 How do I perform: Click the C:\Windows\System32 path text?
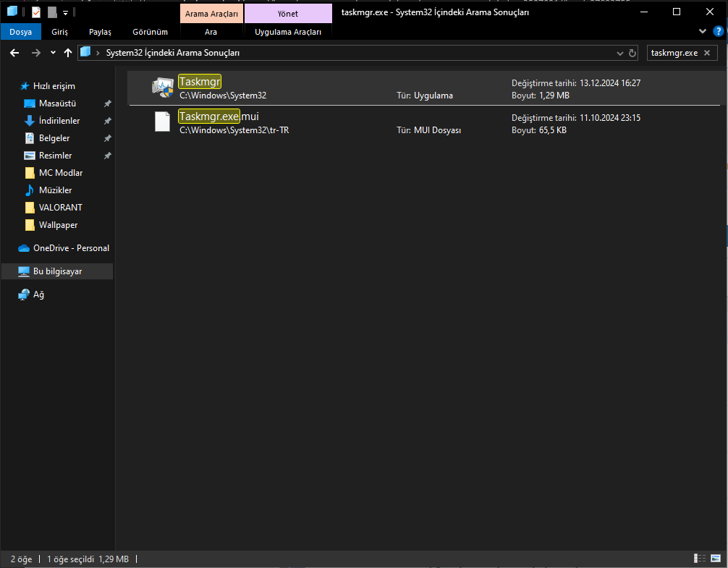tap(223, 96)
